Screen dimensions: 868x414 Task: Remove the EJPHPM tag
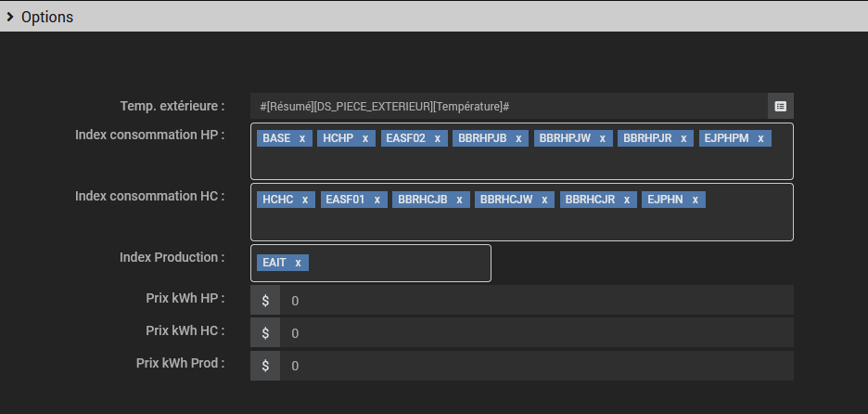760,138
